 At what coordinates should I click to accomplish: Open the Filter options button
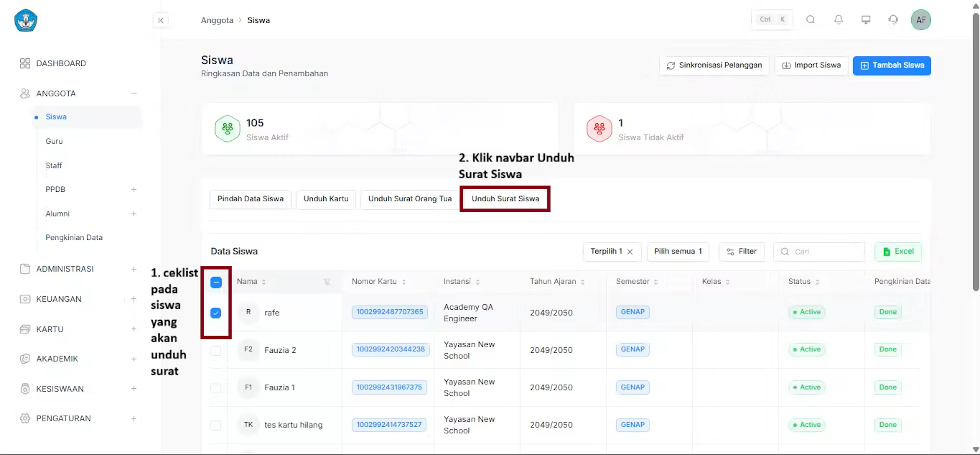click(x=741, y=252)
